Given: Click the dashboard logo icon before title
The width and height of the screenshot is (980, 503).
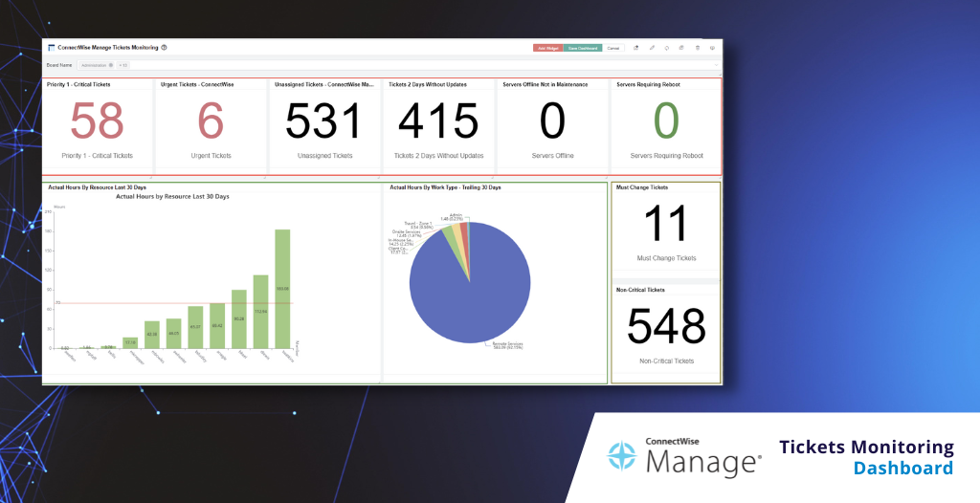Looking at the screenshot, I should (x=52, y=48).
